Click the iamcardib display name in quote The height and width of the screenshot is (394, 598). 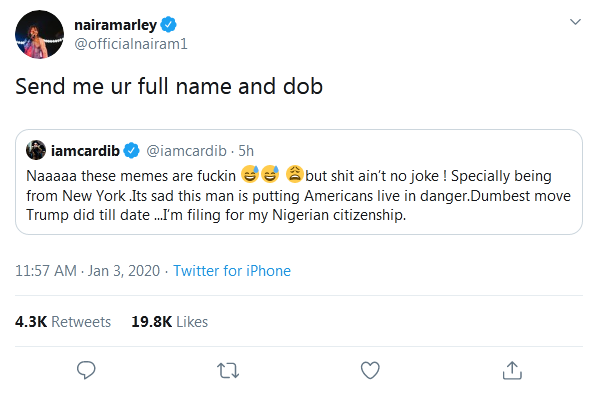[x=85, y=151]
